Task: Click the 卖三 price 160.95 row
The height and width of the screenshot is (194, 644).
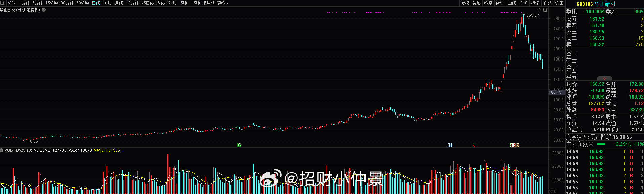Action: click(x=605, y=32)
